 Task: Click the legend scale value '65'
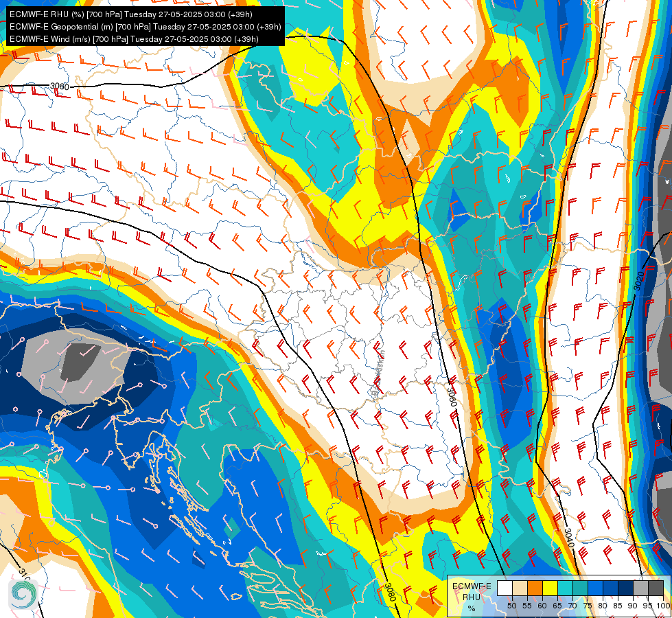tap(557, 606)
